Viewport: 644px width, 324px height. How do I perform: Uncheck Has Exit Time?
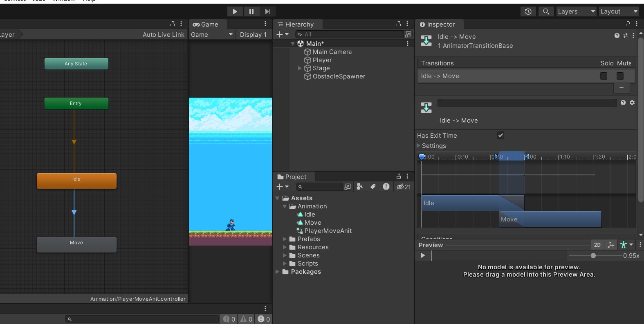[500, 135]
